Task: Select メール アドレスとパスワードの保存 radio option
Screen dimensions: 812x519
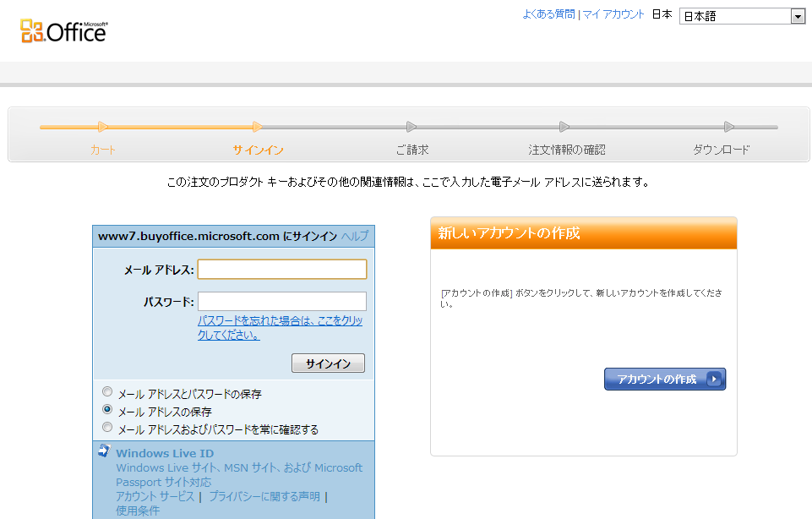Action: pyautogui.click(x=107, y=391)
